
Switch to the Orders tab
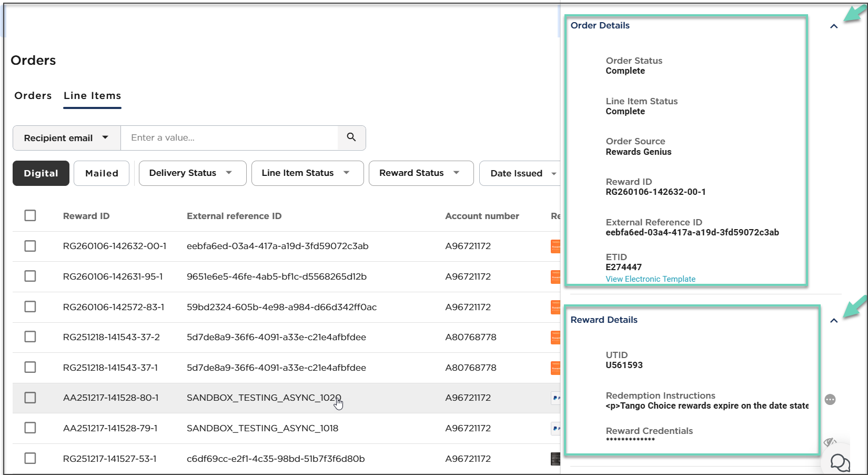coord(33,96)
